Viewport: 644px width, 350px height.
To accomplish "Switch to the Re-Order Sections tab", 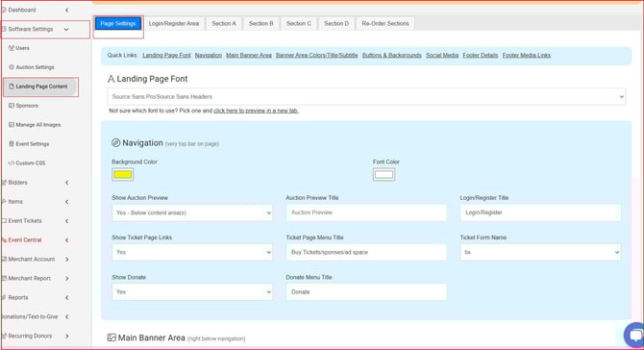I will click(x=385, y=23).
